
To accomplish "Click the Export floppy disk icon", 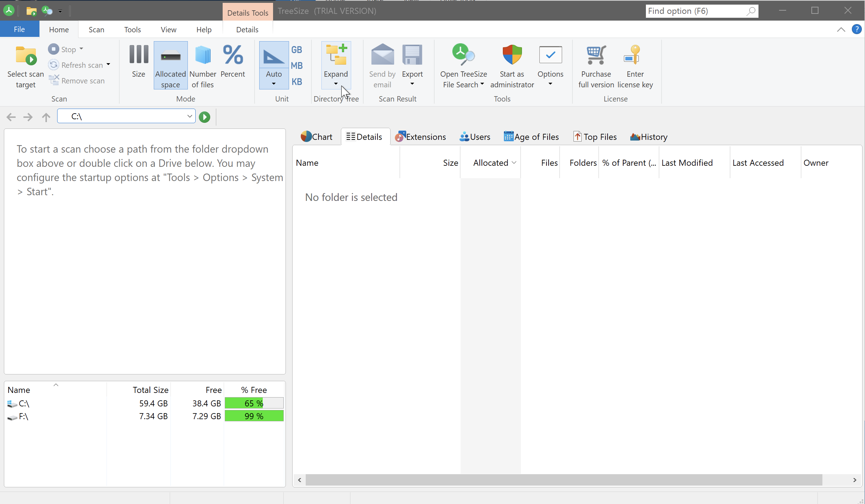I will point(412,55).
